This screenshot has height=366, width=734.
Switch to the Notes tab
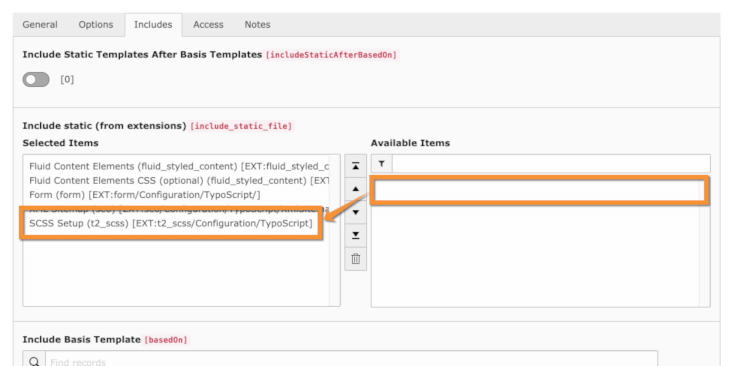tap(257, 25)
